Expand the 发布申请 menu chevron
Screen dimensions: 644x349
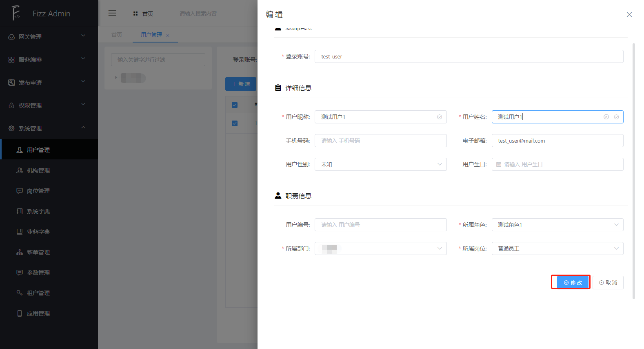(x=83, y=81)
